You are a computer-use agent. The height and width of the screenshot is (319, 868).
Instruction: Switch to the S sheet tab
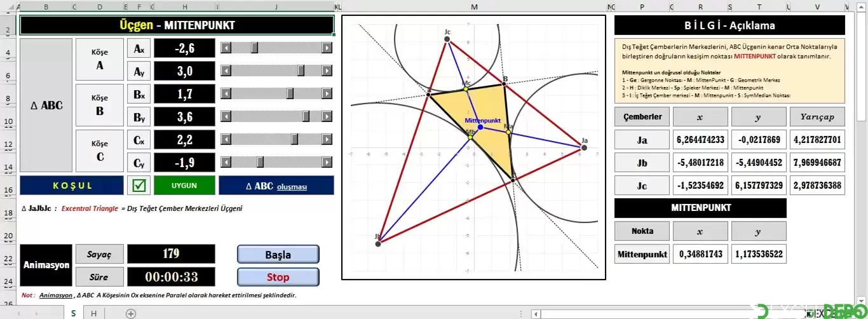[x=73, y=313]
